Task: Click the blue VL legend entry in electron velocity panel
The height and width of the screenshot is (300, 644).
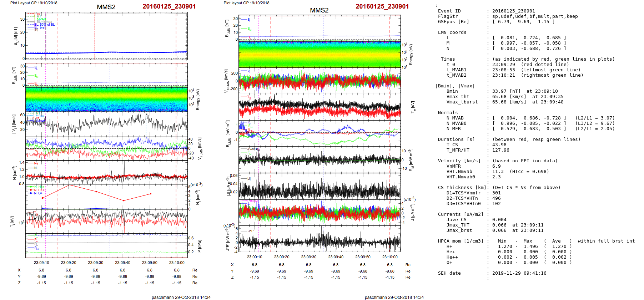Action: click(249, 71)
